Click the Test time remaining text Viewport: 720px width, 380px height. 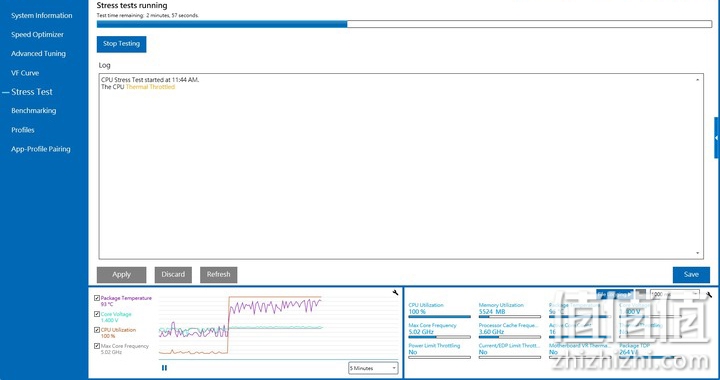pyautogui.click(x=148, y=15)
